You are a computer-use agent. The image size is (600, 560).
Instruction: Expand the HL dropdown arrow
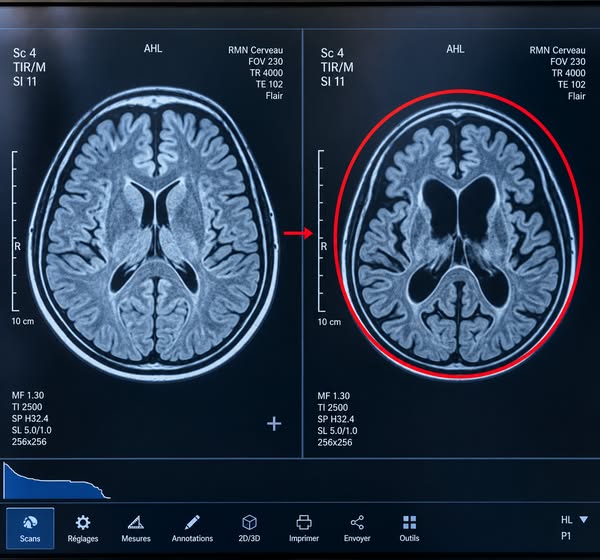[584, 519]
